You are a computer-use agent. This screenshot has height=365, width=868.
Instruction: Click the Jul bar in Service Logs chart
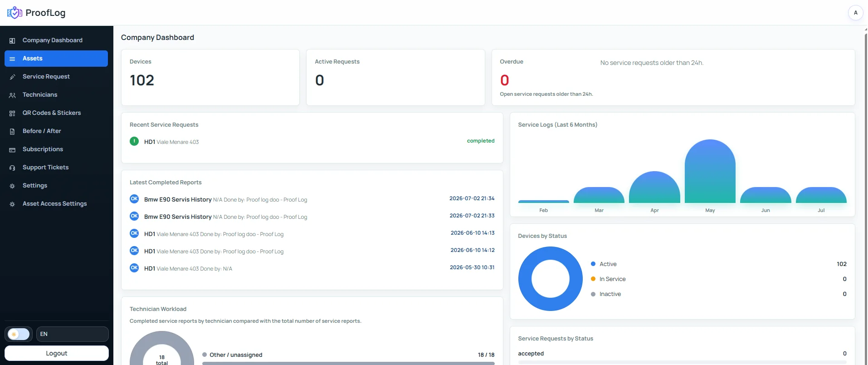click(x=821, y=195)
